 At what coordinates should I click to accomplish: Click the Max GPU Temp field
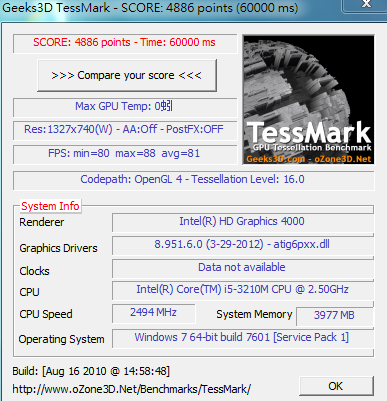point(124,107)
